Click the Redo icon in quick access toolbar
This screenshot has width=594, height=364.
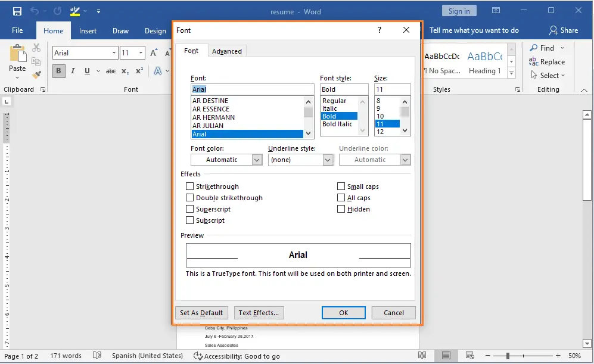(x=58, y=11)
